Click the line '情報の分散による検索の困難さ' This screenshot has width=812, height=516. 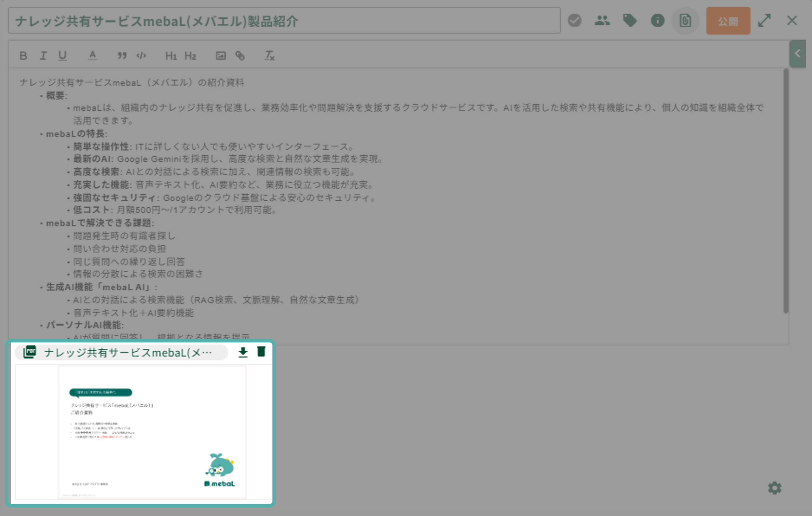[138, 274]
